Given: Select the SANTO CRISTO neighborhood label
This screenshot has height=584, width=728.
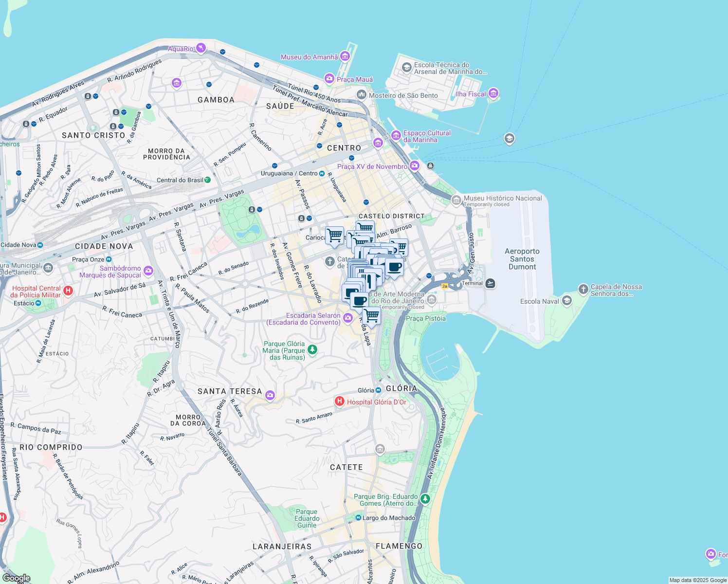Looking at the screenshot, I should coord(93,135).
